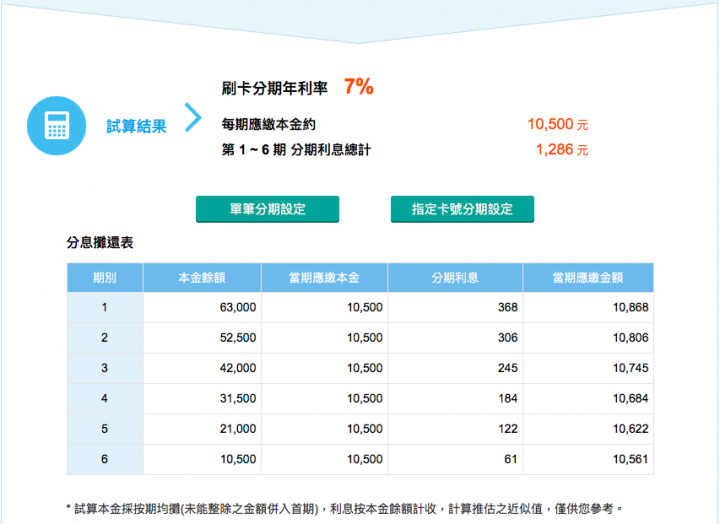The height and width of the screenshot is (524, 720).
Task: Click the 1,286 元 total interest value
Action: [562, 150]
